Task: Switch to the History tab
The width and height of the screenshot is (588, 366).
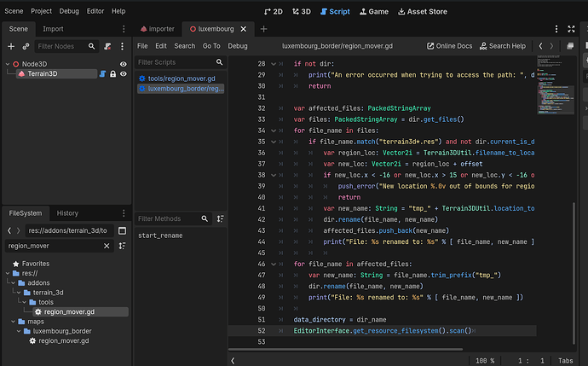Action: tap(67, 213)
